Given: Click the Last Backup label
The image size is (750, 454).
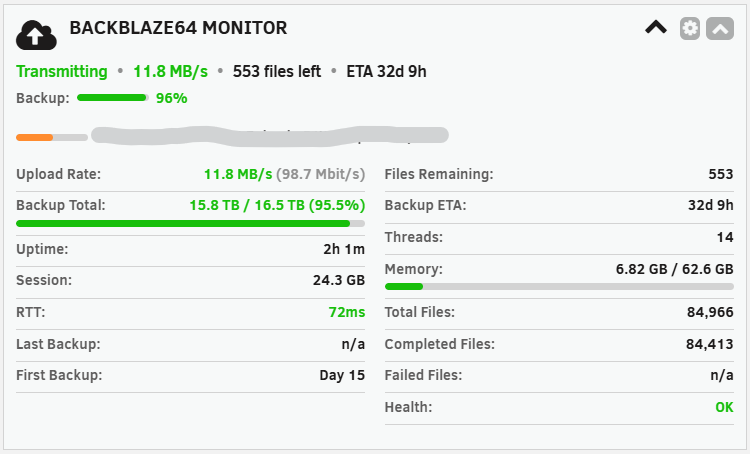Looking at the screenshot, I should pyautogui.click(x=58, y=344).
